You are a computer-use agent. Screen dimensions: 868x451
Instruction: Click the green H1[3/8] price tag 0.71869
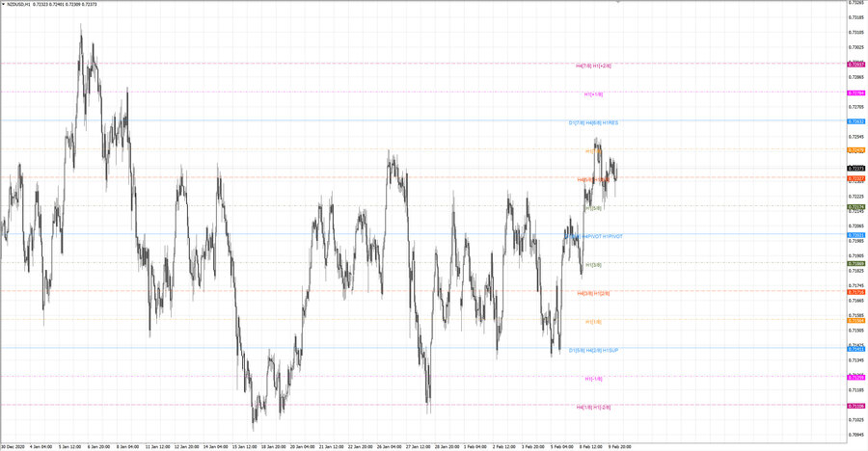[x=856, y=264]
